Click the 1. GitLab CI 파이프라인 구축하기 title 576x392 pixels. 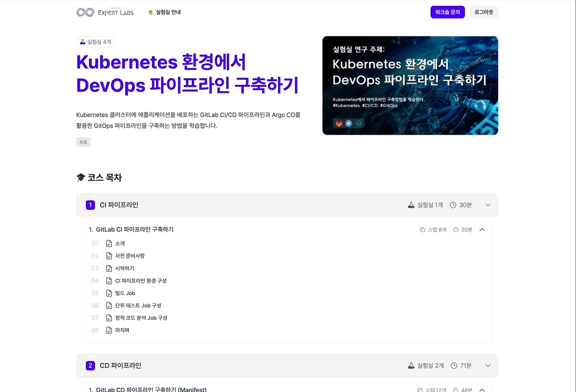(131, 229)
